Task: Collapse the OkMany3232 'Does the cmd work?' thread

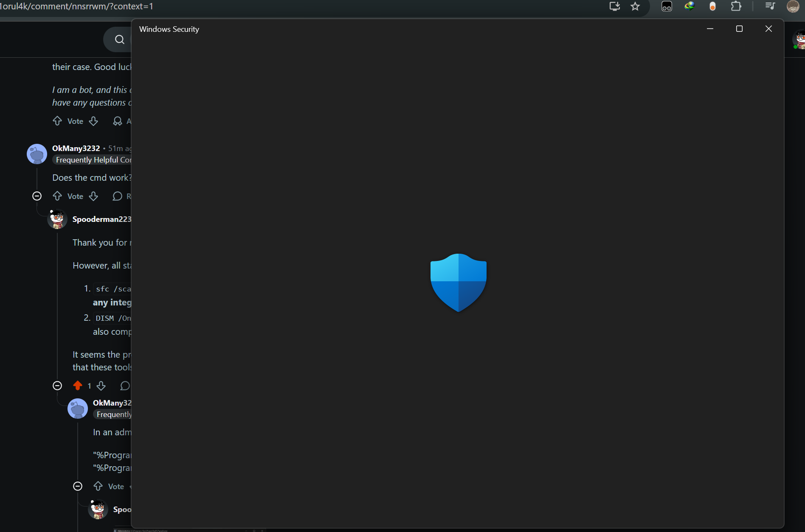Action: (x=37, y=196)
